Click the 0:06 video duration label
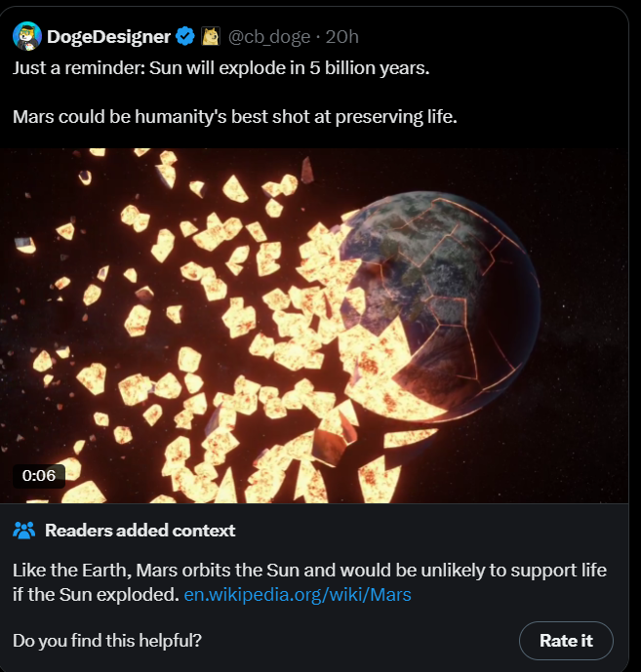The width and height of the screenshot is (641, 672). (x=39, y=476)
